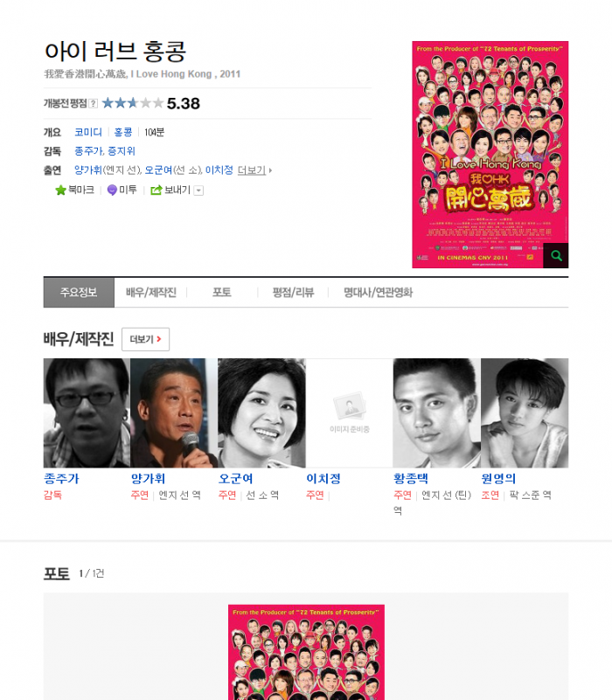Click the star rating display

(133, 103)
